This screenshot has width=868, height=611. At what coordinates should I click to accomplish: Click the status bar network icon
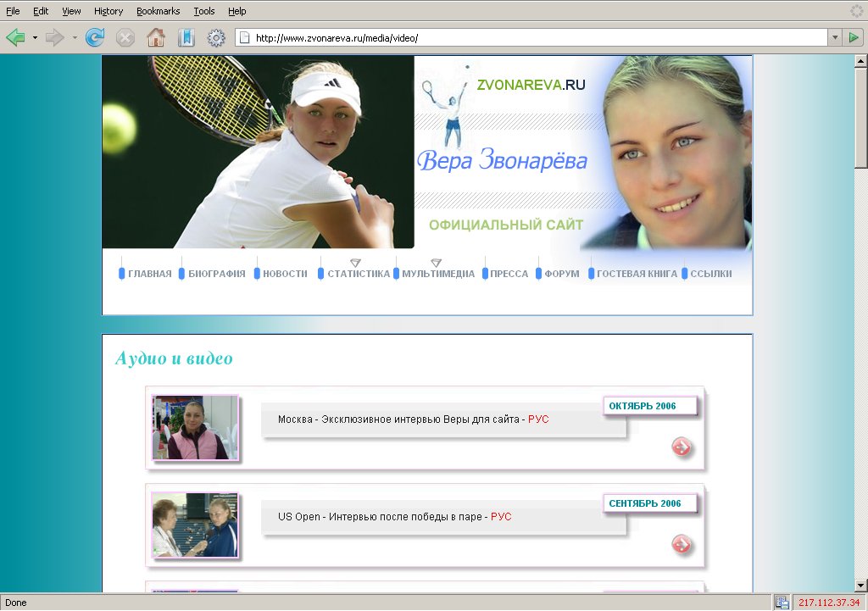point(781,603)
